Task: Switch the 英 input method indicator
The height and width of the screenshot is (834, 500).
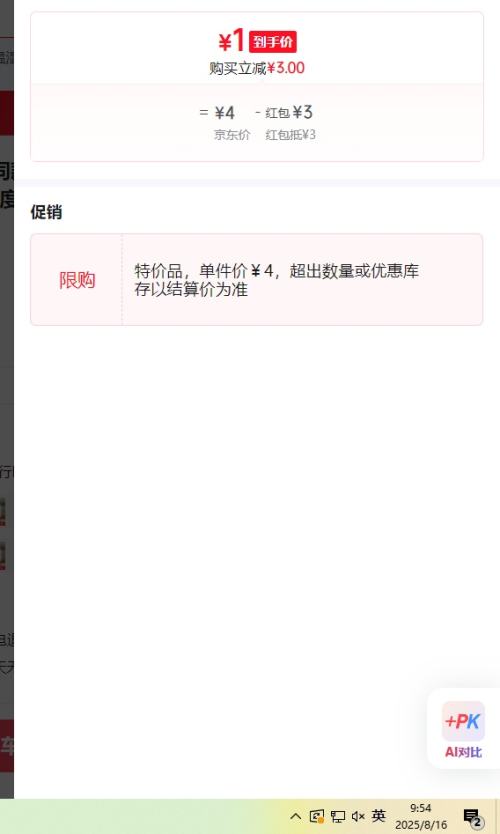Action: [x=379, y=816]
